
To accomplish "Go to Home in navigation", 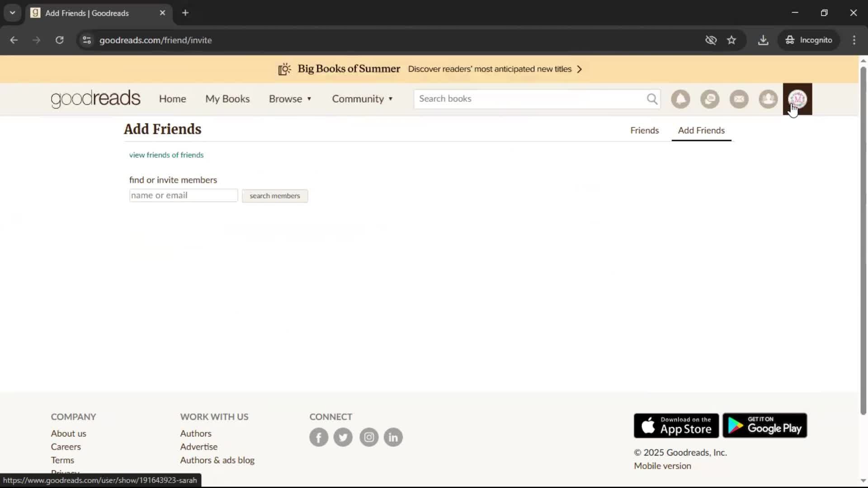I will [x=172, y=99].
